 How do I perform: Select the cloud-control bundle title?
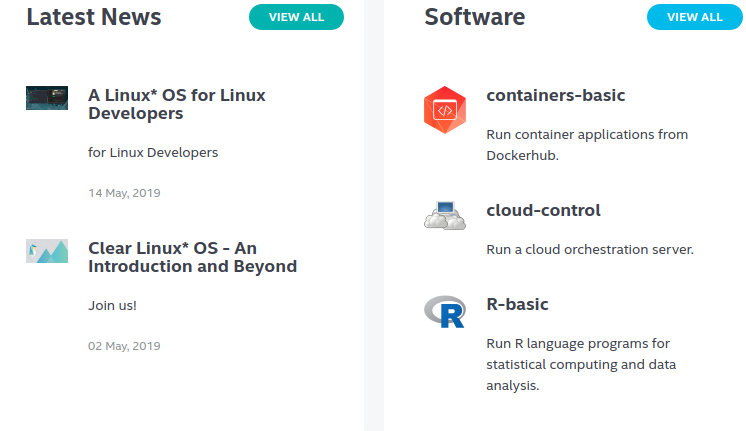543,211
